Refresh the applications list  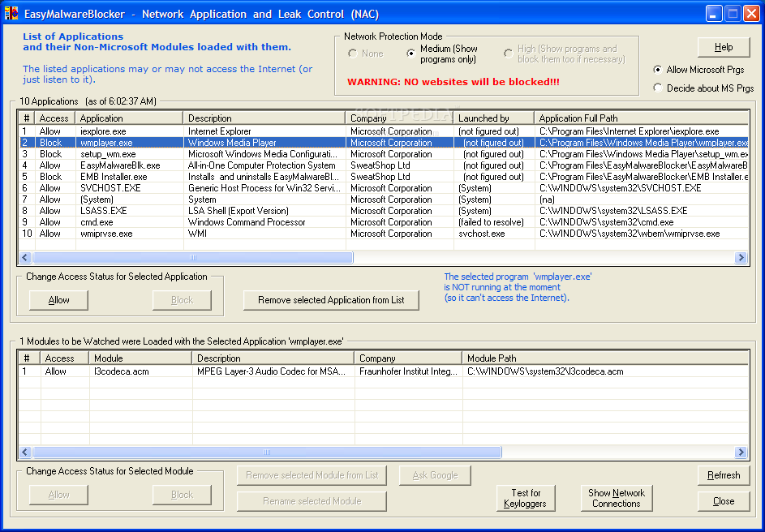724,475
